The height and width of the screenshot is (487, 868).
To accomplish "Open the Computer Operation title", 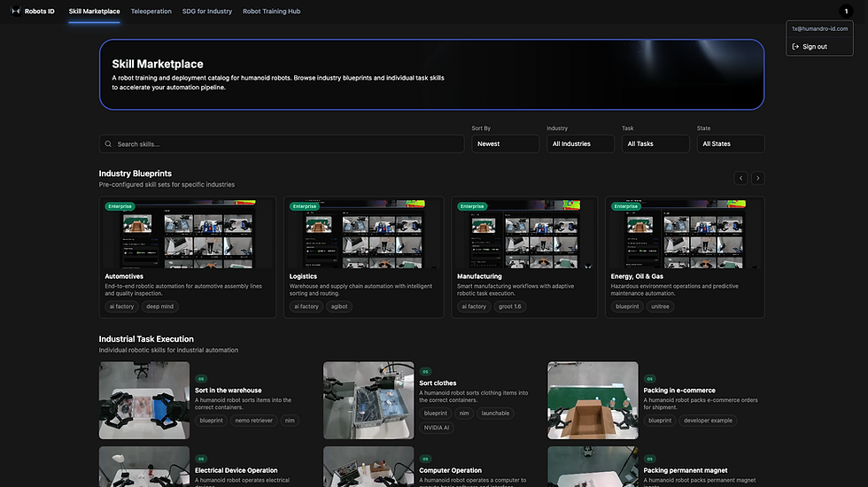I will pyautogui.click(x=450, y=470).
